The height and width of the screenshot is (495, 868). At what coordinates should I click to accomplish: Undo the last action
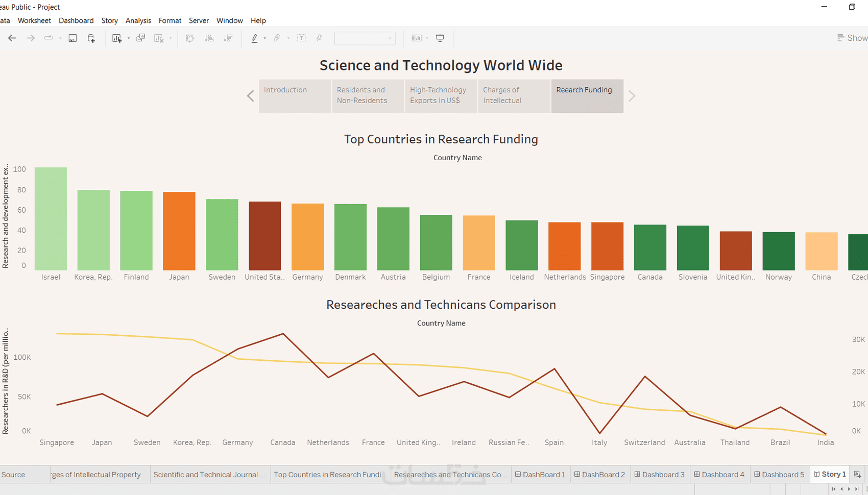[12, 38]
